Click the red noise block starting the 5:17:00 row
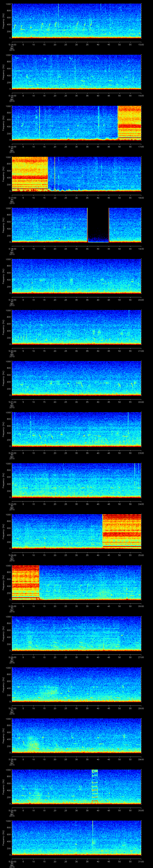 [x=30, y=174]
